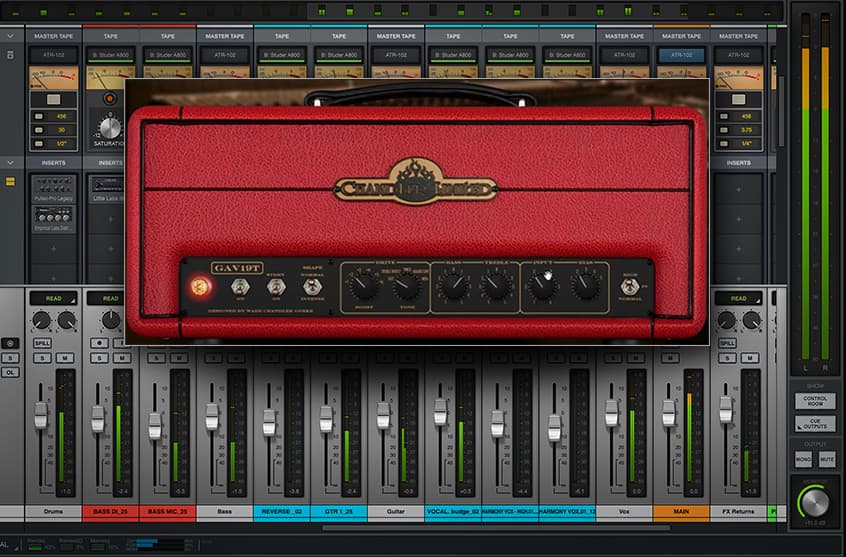The height and width of the screenshot is (557, 846).
Task: Add insert in empty FX Returns slot
Action: point(738,189)
